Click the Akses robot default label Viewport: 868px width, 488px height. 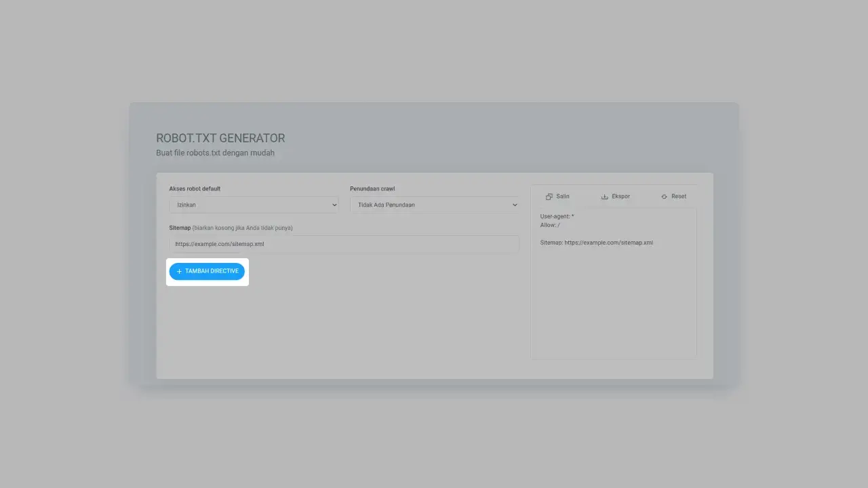pos(195,188)
